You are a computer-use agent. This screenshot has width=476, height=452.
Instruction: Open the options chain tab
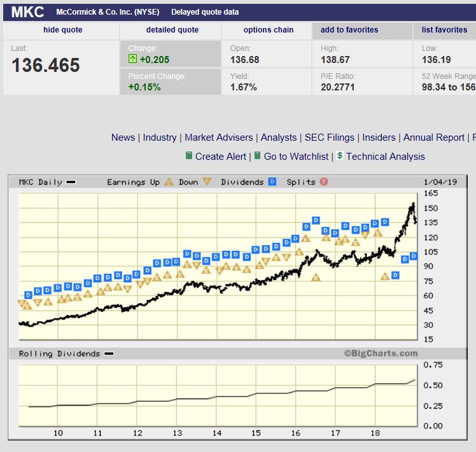tap(269, 30)
